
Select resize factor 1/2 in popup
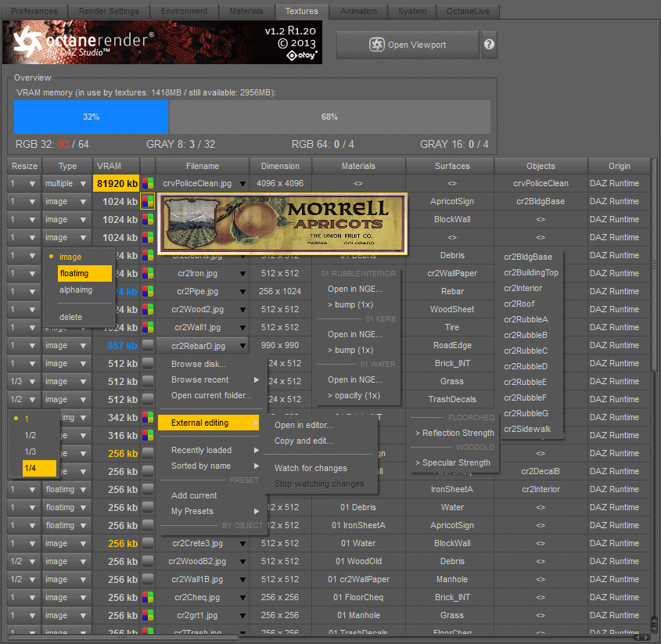click(31, 435)
